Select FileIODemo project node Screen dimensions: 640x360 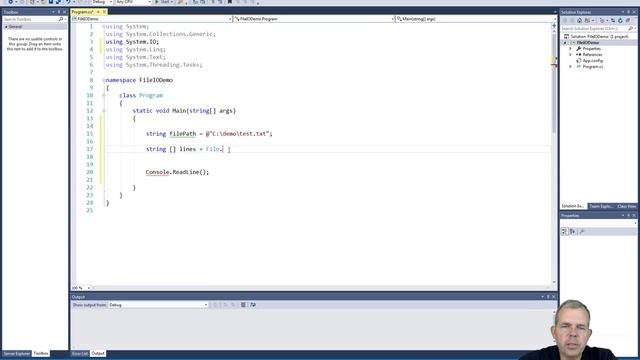pos(588,42)
